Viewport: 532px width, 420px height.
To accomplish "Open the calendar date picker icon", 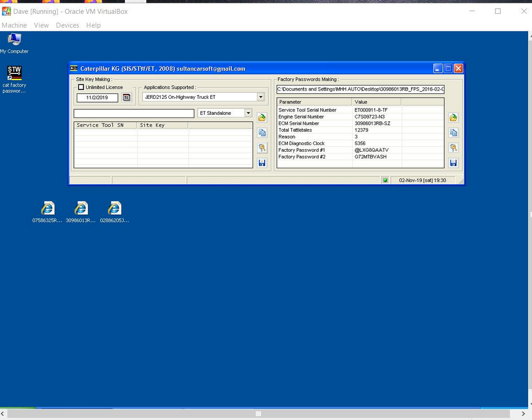I will pos(126,97).
